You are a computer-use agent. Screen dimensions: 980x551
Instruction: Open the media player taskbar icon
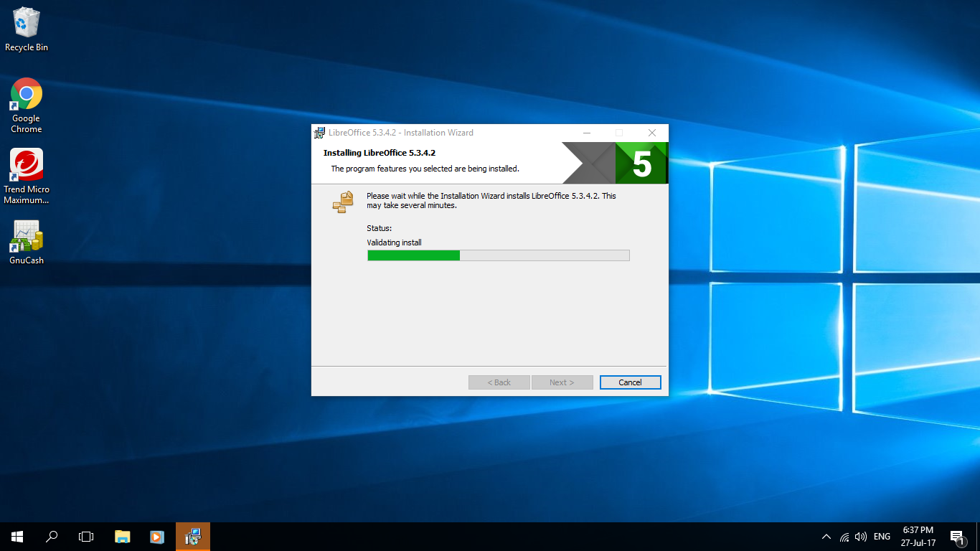point(157,537)
